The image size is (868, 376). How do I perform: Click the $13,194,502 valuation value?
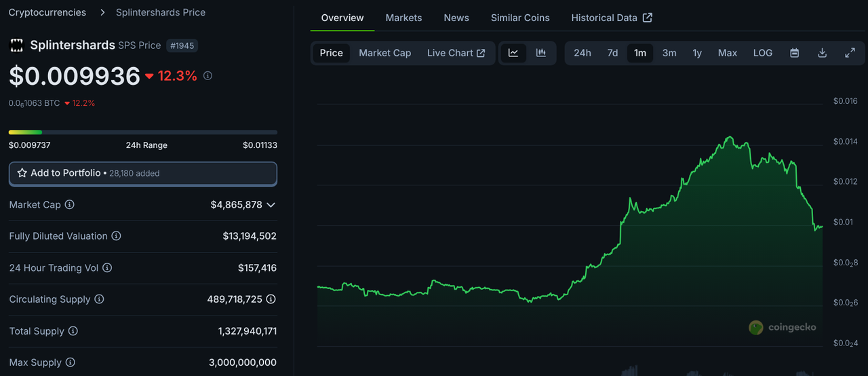[250, 236]
